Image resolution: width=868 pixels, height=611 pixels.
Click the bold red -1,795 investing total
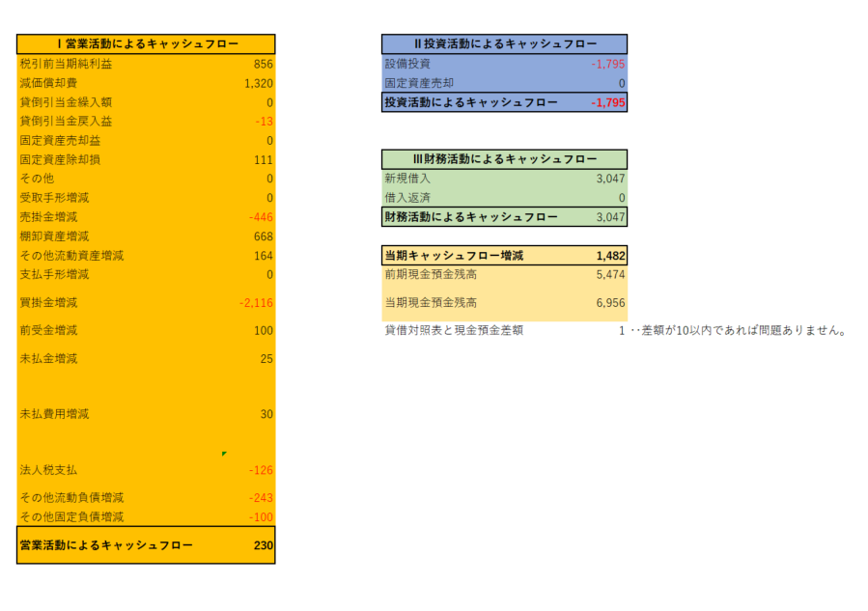click(x=607, y=102)
